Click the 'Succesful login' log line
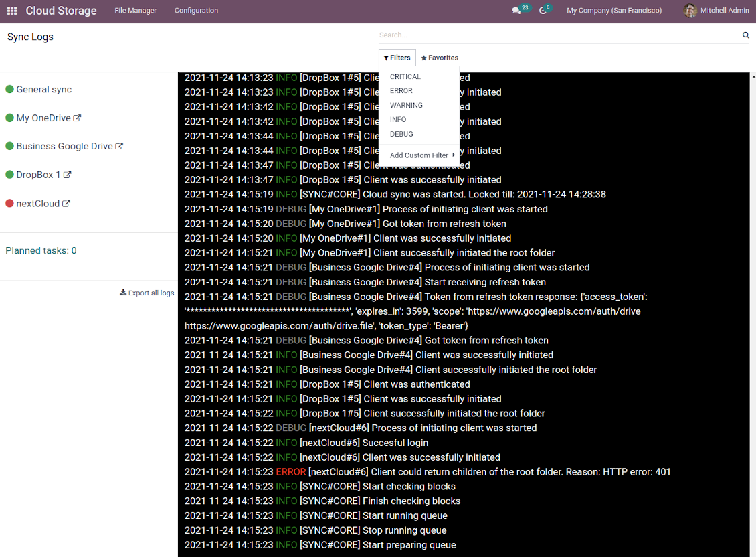This screenshot has width=756, height=557. pos(306,443)
